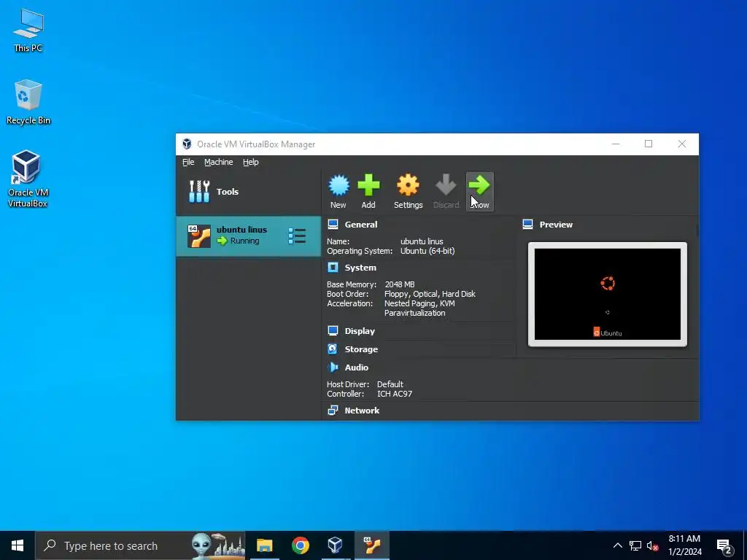Screen dimensions: 747x560
Task: Click the search highlights alien graphic in taskbar
Action: click(217, 545)
